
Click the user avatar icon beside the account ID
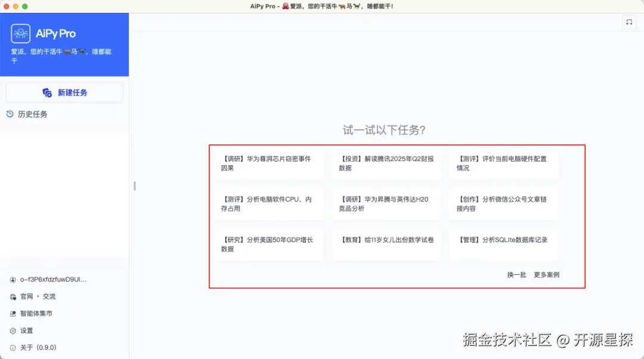point(13,278)
